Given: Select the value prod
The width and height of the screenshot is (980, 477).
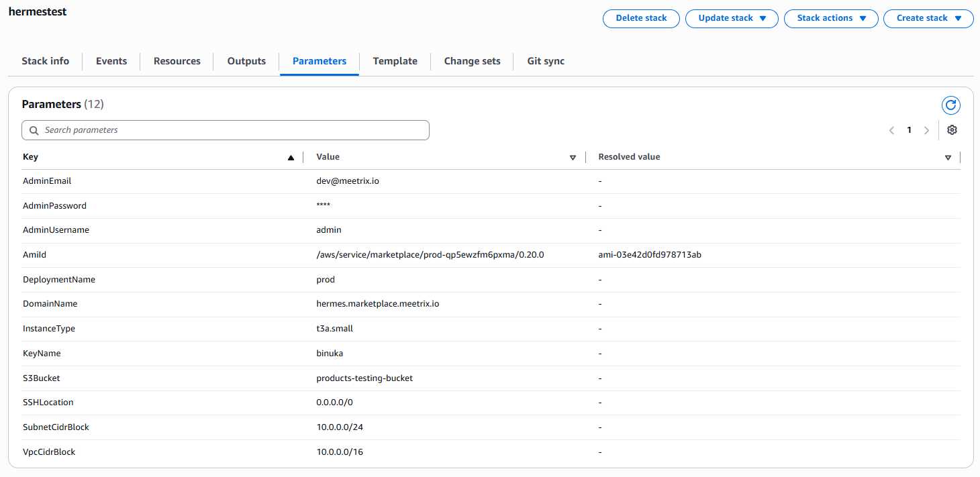Looking at the screenshot, I should 326,280.
